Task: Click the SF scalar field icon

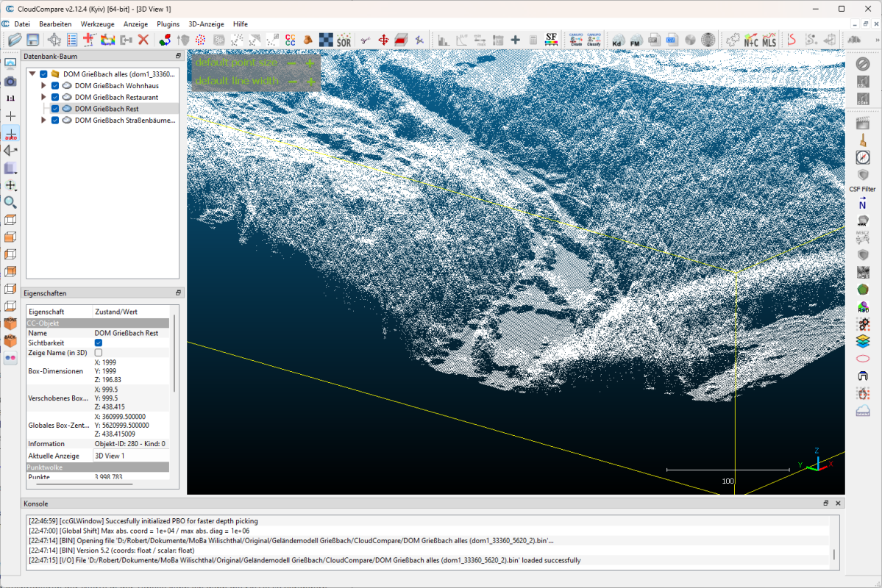Action: (551, 40)
